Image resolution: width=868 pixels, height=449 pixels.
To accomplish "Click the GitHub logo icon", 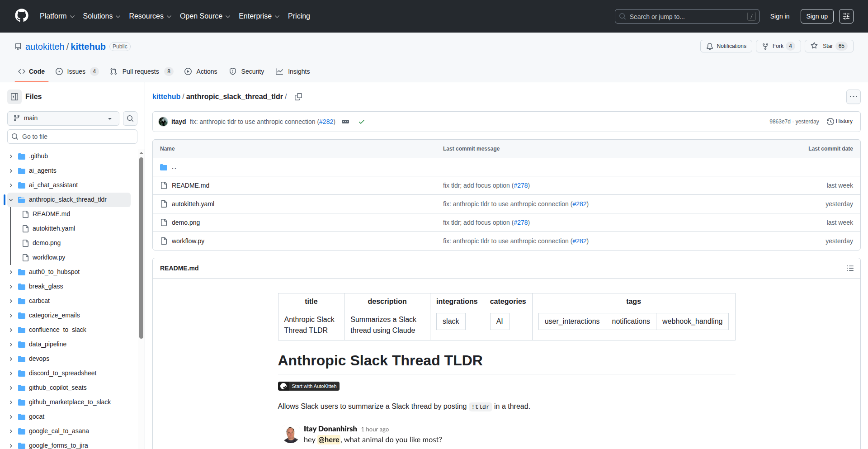I will click(x=22, y=16).
